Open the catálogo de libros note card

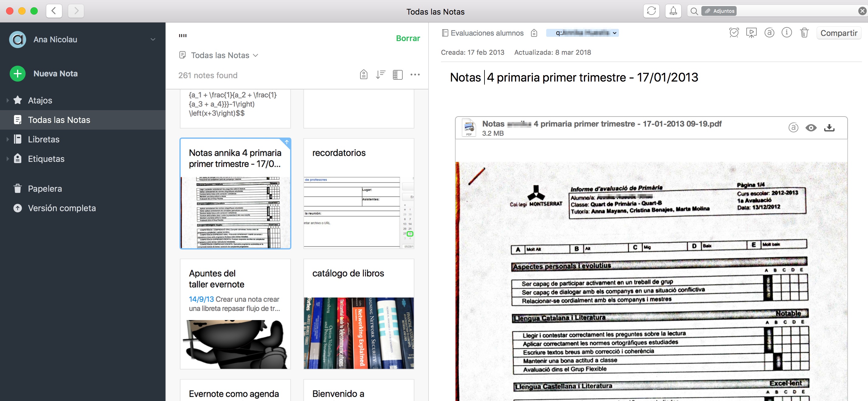pos(359,314)
